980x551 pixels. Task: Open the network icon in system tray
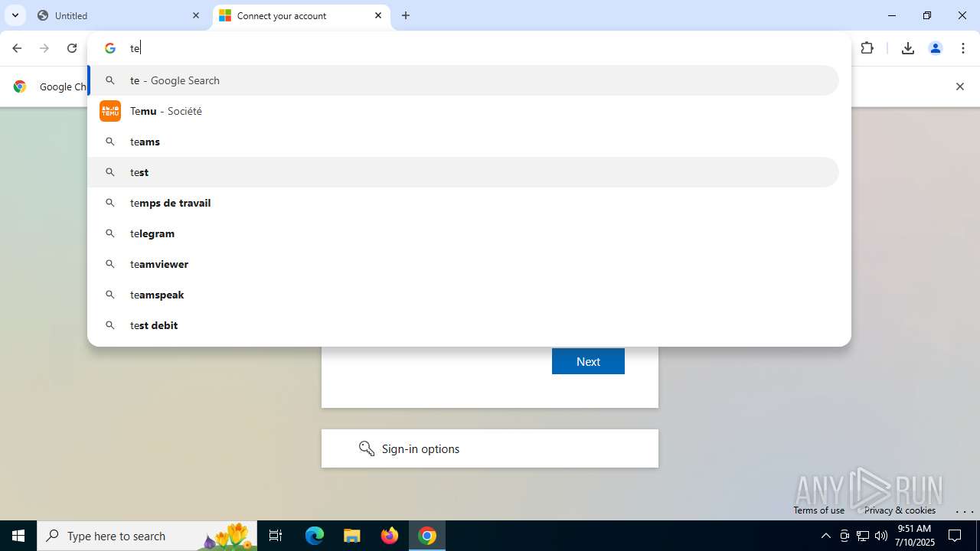pyautogui.click(x=863, y=536)
